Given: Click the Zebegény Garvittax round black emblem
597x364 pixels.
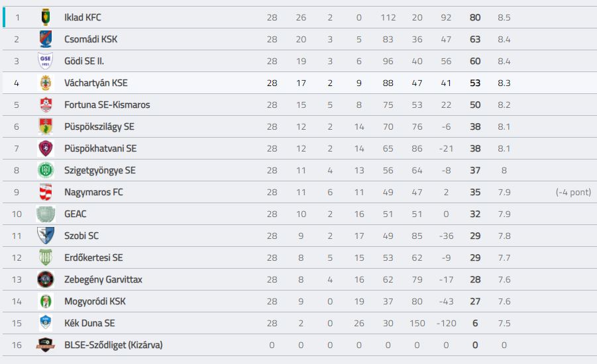Looking at the screenshot, I should [x=46, y=279].
